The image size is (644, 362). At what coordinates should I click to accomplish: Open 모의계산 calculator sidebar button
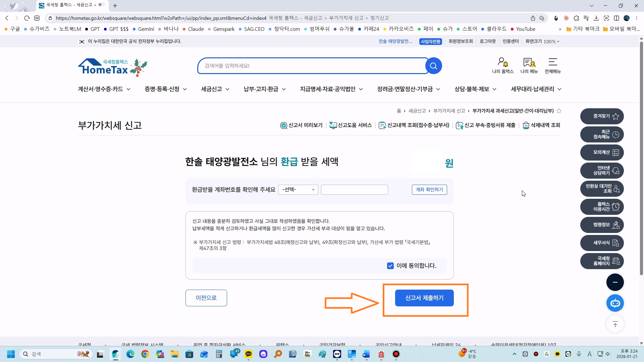click(602, 153)
